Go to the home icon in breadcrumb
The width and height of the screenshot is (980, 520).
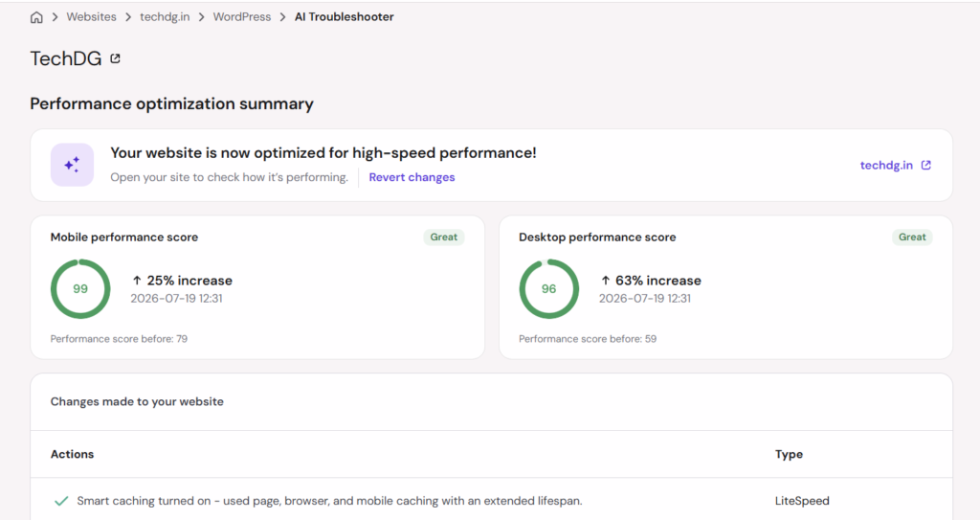pos(37,17)
